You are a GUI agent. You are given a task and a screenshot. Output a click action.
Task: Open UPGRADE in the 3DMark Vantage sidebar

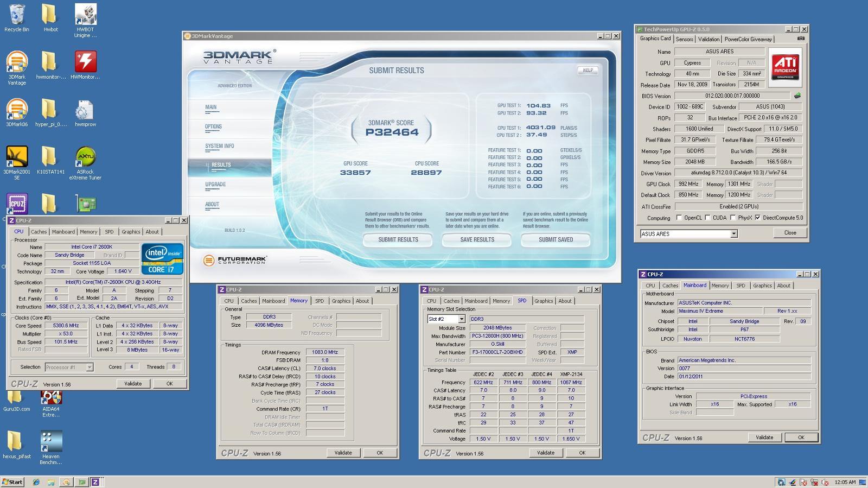click(x=215, y=185)
